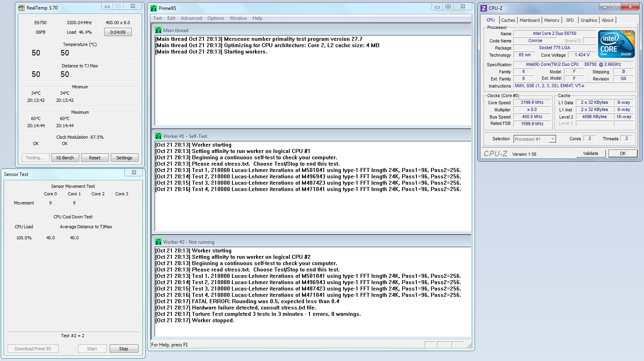Click the Core Speed value 3199.9 MHz

532,102
